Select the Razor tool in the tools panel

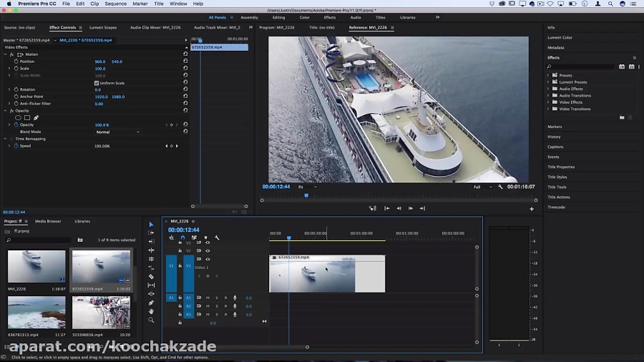[x=151, y=276]
